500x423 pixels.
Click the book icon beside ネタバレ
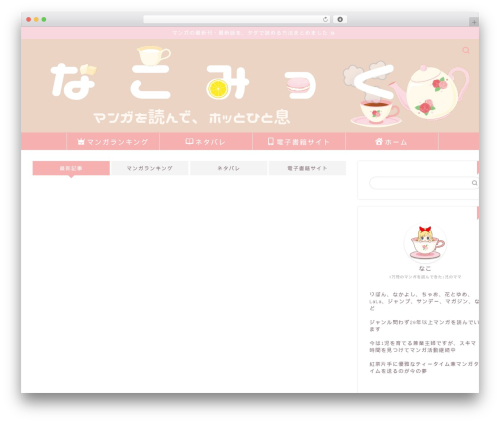189,141
